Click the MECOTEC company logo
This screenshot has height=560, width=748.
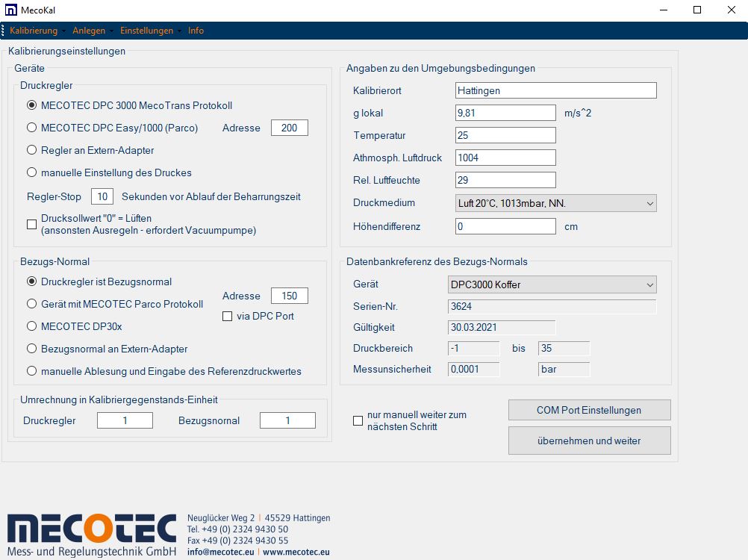[x=92, y=535]
